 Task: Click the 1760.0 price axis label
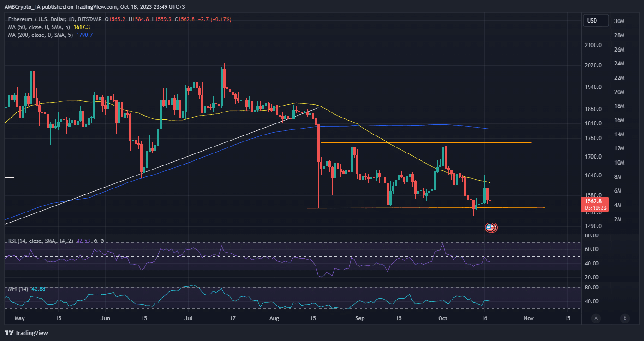tap(592, 138)
